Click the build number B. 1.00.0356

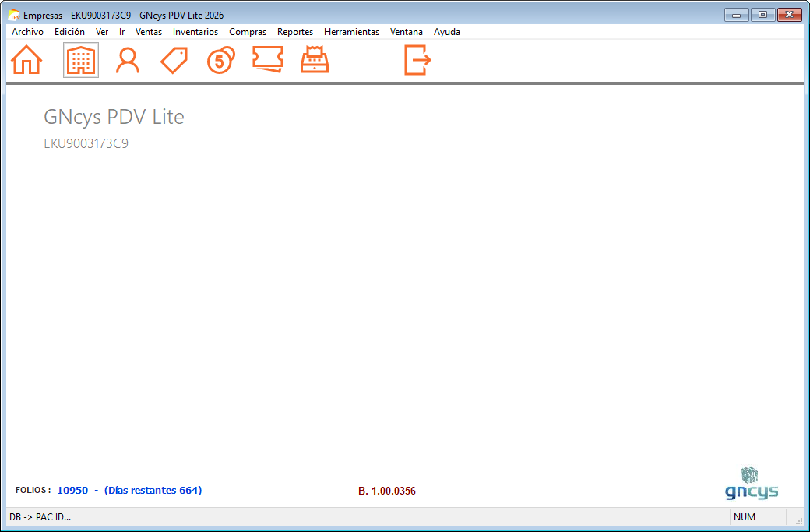click(387, 491)
